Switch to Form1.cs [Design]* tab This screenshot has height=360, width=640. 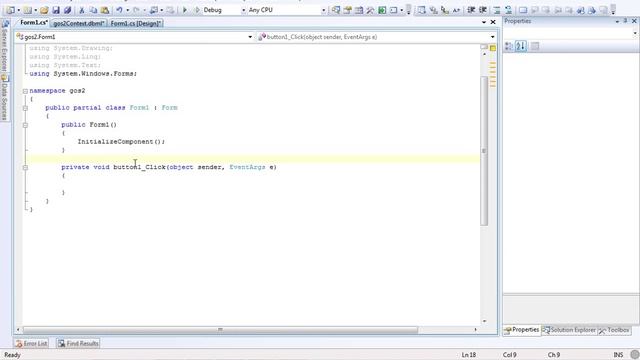click(x=136, y=23)
